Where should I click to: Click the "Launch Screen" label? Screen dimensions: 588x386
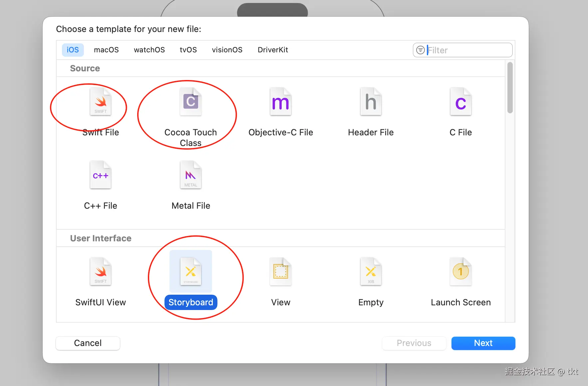click(x=461, y=302)
